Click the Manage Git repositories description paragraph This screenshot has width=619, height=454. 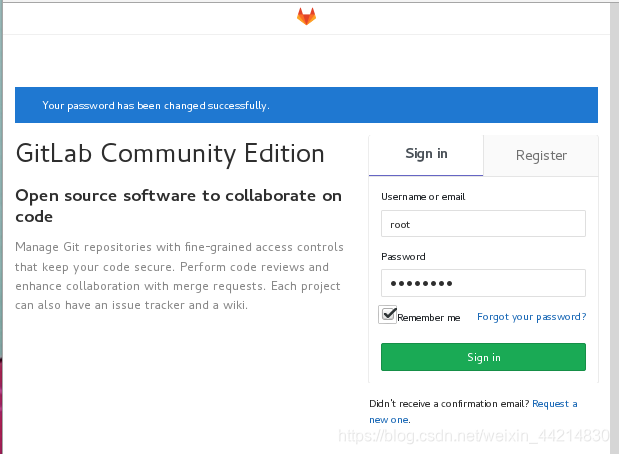179,276
